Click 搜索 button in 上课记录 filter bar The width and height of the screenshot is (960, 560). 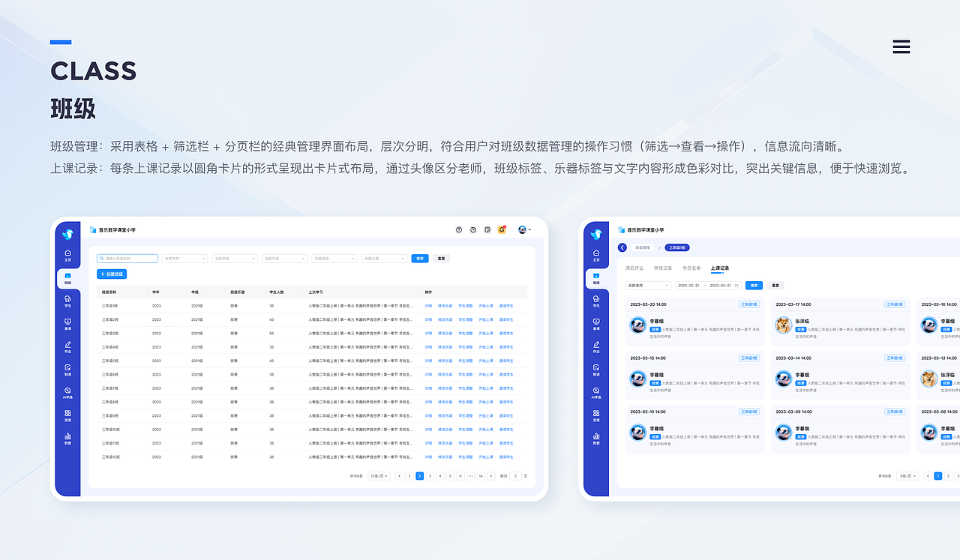coord(754,286)
